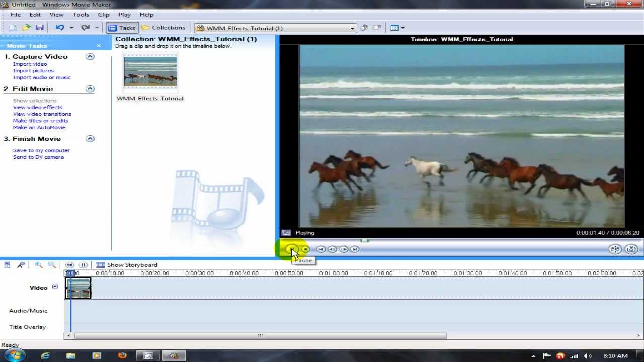Redo the last undone action

pyautogui.click(x=86, y=28)
